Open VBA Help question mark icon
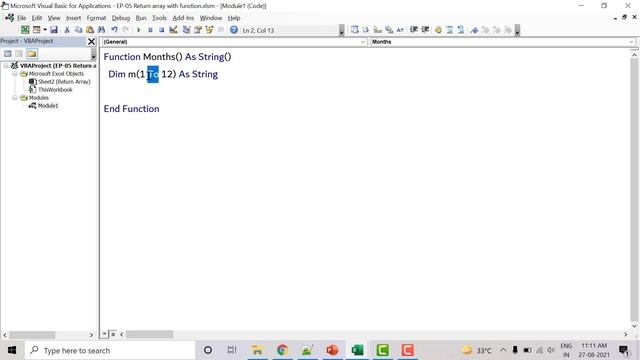This screenshot has width=640, height=360. coord(234,30)
